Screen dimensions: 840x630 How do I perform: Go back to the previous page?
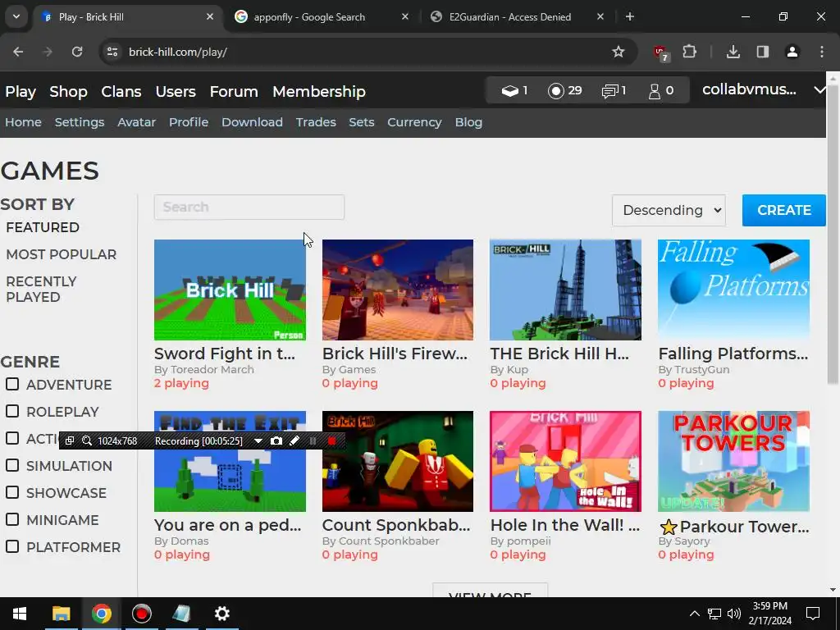pos(18,52)
